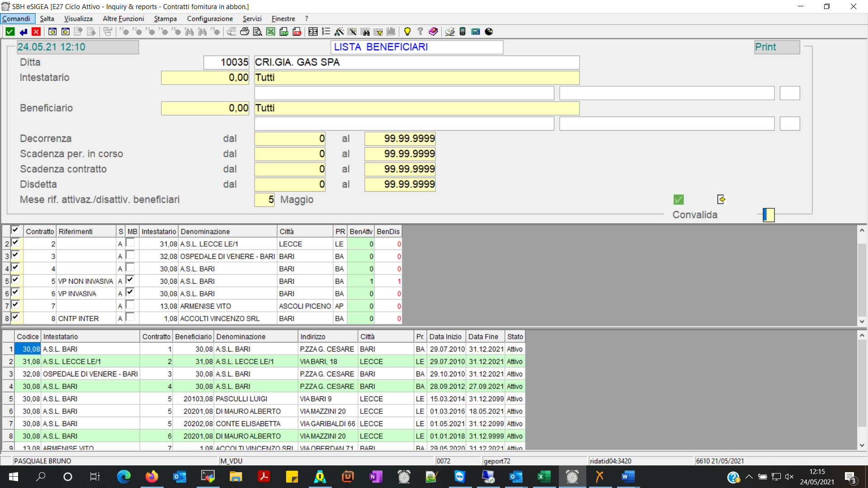This screenshot has height=488, width=868.
Task: Click the blue return arrow toolbar icon
Action: click(x=23, y=32)
